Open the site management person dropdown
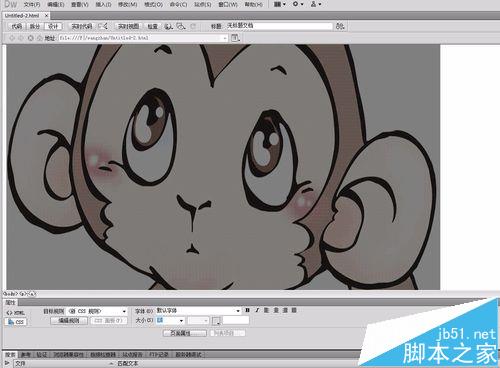 (315, 4)
